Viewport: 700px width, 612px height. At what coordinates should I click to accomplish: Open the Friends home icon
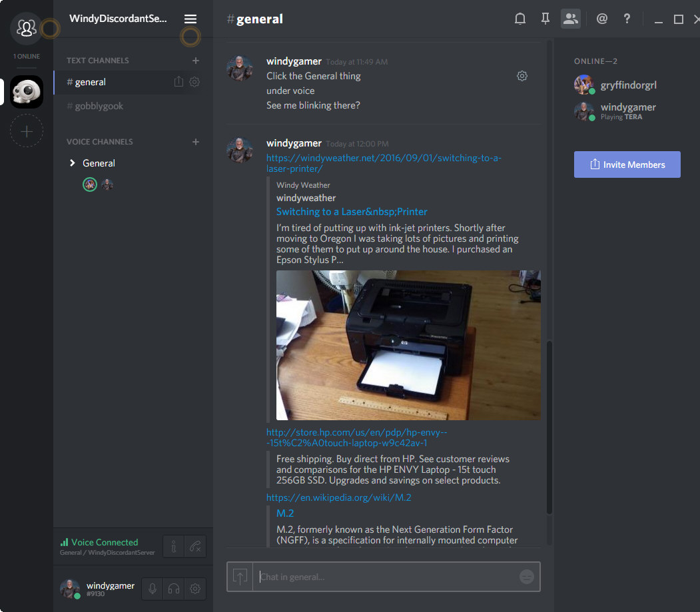(27, 28)
